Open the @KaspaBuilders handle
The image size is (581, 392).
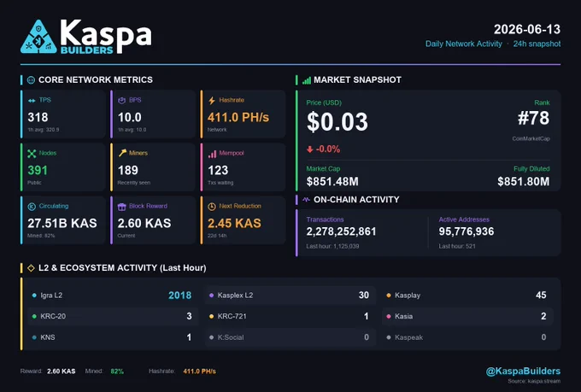pos(523,372)
